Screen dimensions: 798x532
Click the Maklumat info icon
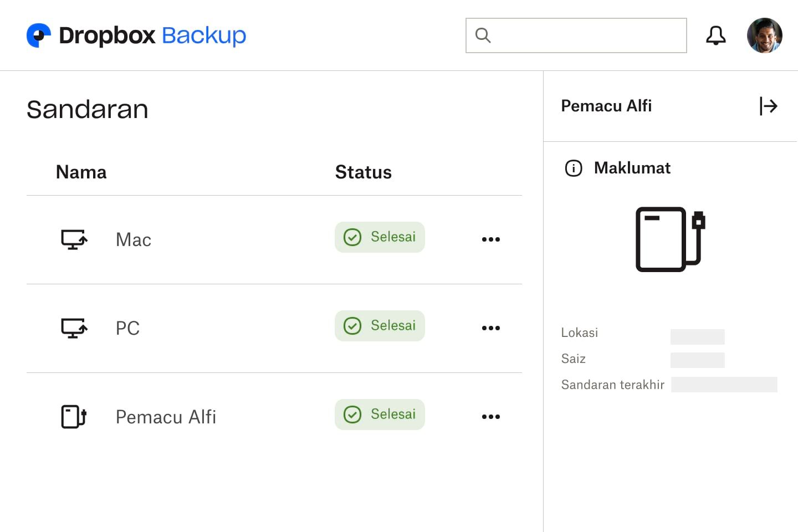pyautogui.click(x=574, y=168)
